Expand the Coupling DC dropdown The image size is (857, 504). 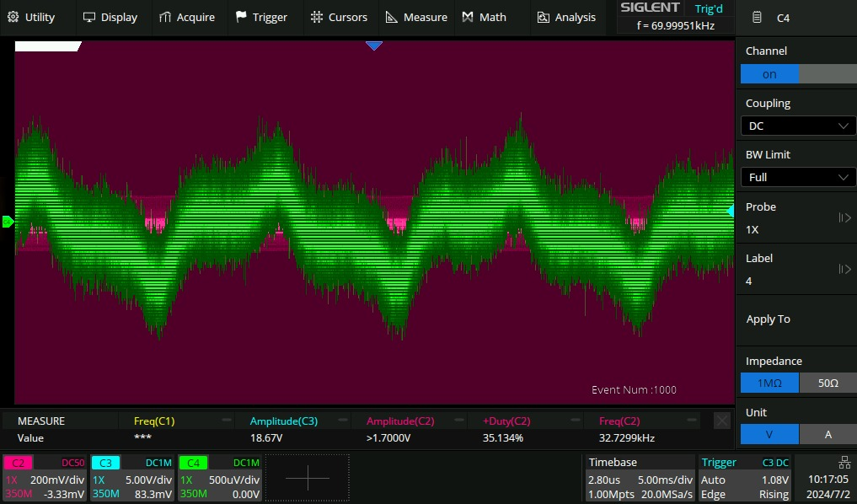pos(797,126)
